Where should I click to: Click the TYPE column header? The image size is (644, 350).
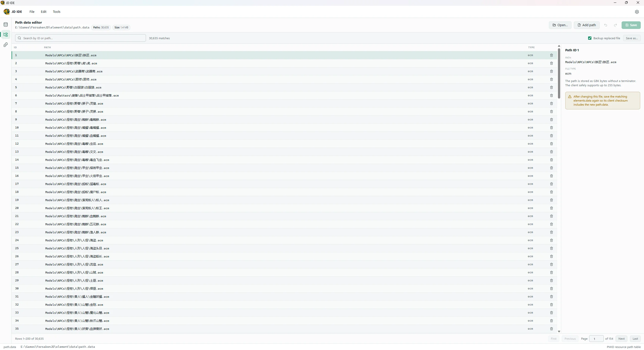click(x=531, y=48)
